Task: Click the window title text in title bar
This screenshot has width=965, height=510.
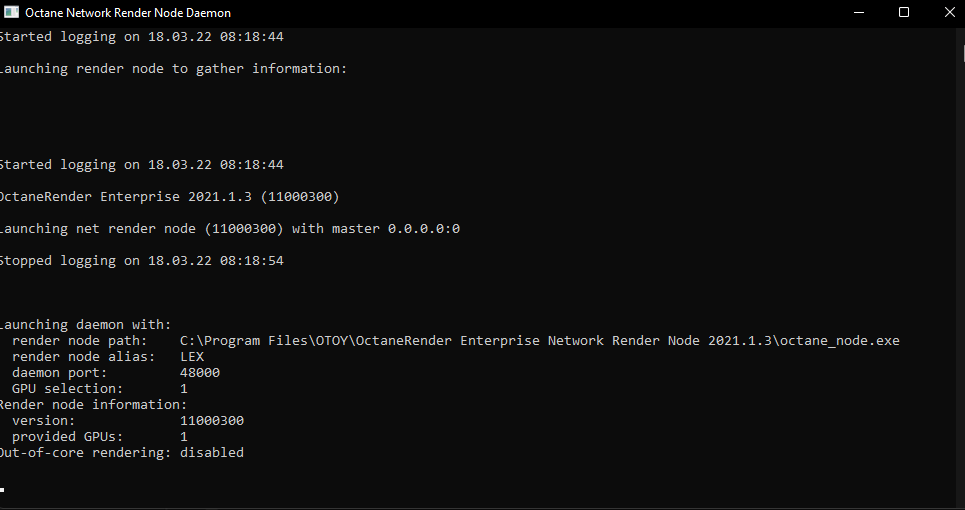Action: tap(121, 12)
